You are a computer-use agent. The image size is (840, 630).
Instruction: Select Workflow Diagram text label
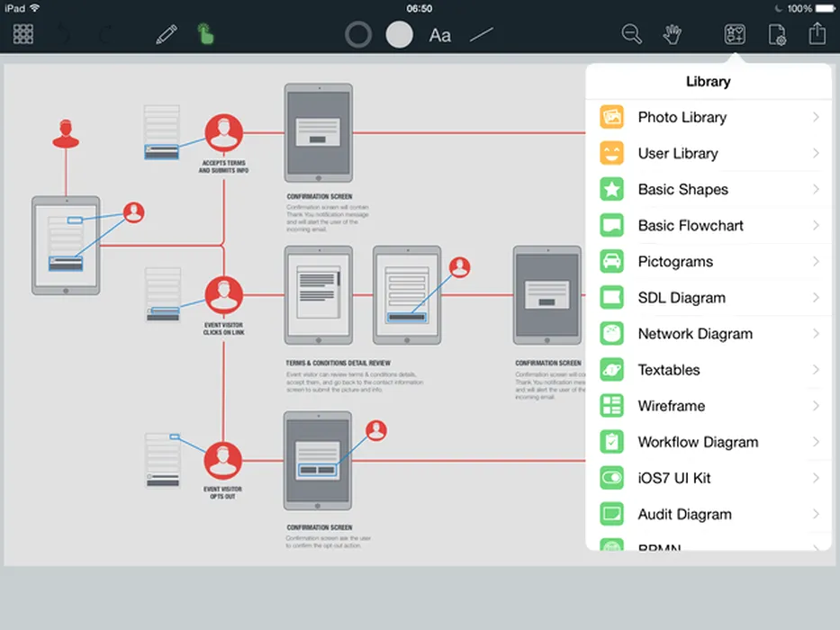pyautogui.click(x=698, y=443)
